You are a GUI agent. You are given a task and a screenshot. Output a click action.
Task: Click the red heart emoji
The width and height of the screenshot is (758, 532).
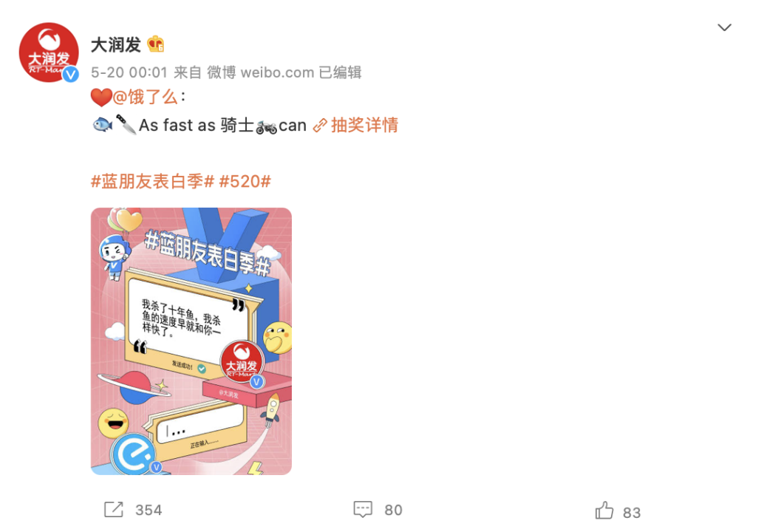pyautogui.click(x=101, y=98)
